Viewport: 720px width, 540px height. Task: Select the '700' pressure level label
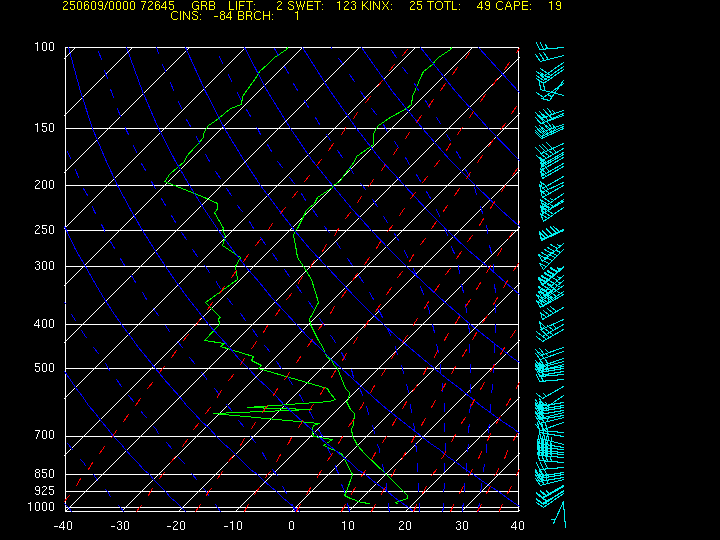[x=44, y=435]
